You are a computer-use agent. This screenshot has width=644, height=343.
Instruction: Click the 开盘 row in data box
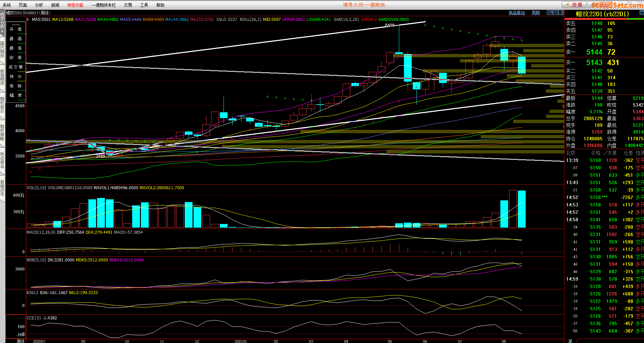pos(16,29)
